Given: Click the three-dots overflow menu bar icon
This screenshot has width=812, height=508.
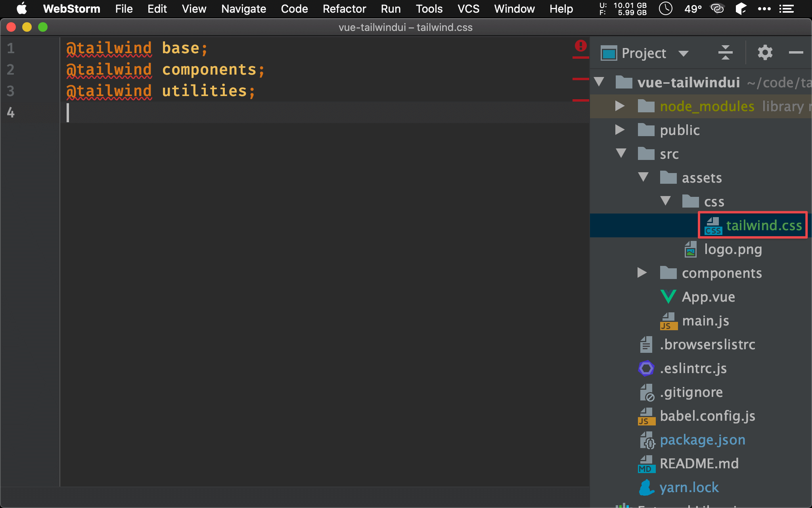Looking at the screenshot, I should point(764,9).
